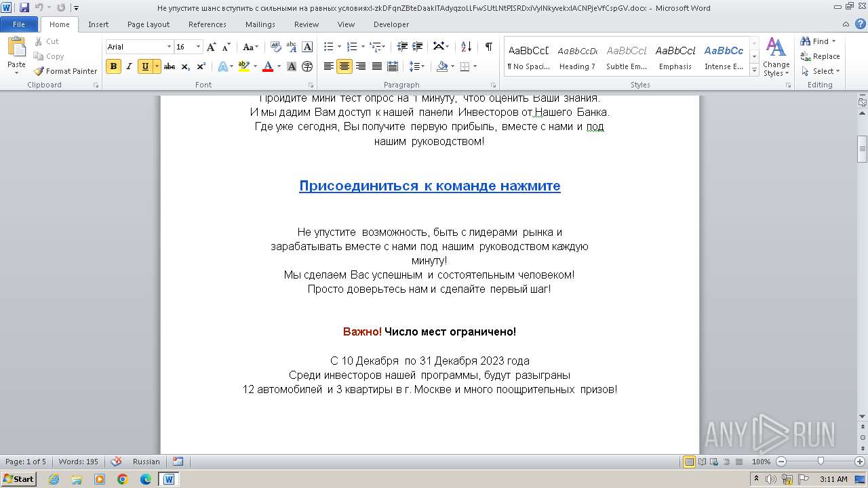Click the Sort icon
Screen dimensions: 868x488
click(466, 47)
